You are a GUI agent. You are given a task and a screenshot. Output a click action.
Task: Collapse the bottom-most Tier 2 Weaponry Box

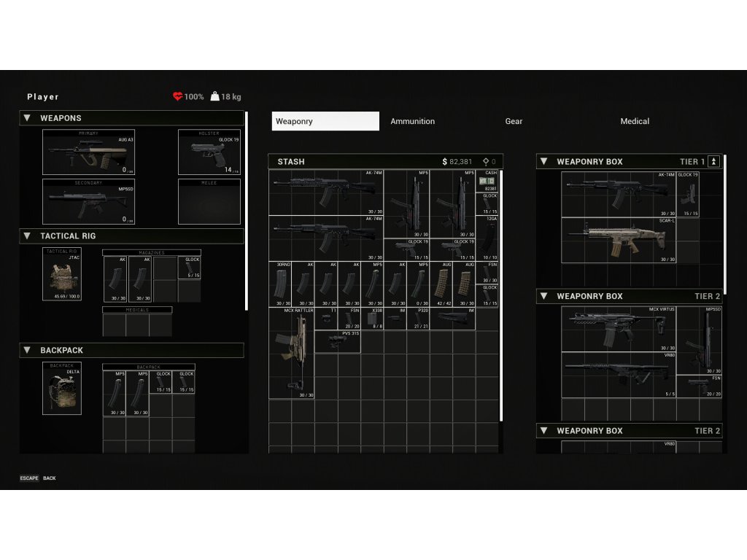(x=543, y=430)
